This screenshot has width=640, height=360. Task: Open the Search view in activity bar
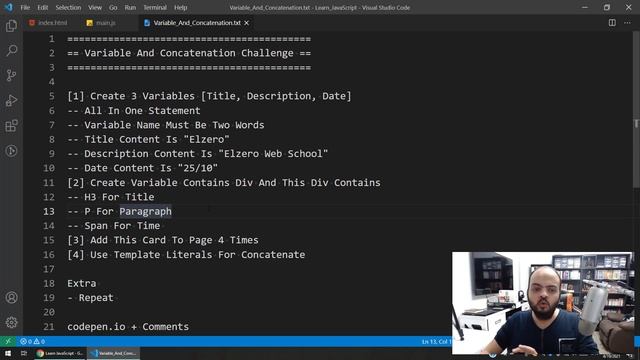tap(11, 51)
